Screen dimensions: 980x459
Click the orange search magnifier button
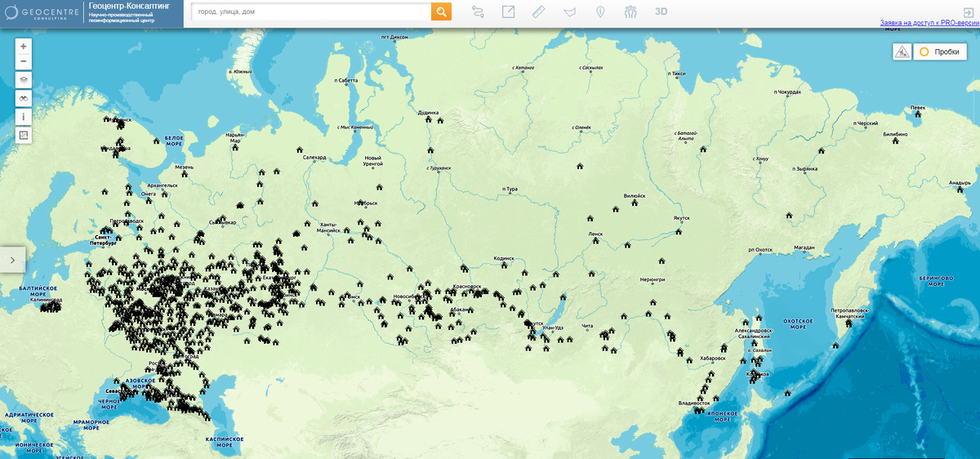click(x=441, y=11)
